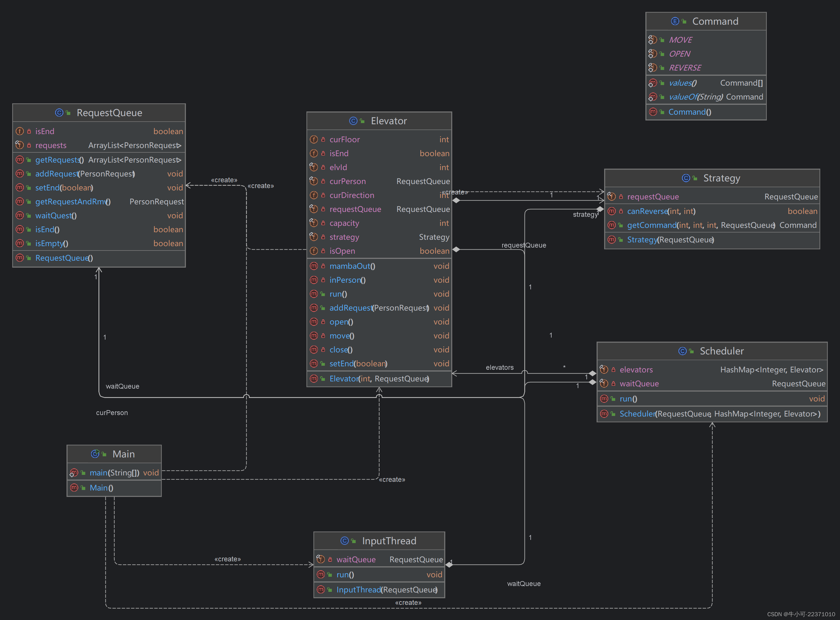Select the Strategy class title

721,178
